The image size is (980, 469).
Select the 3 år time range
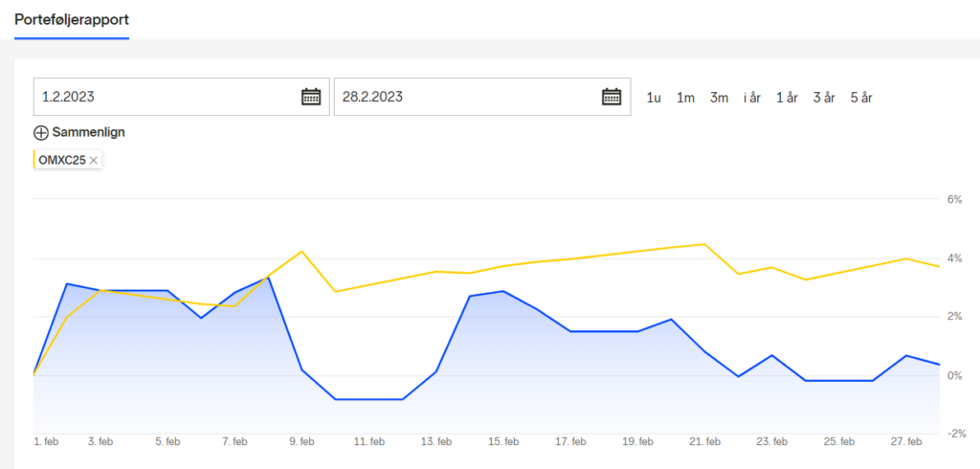(824, 99)
